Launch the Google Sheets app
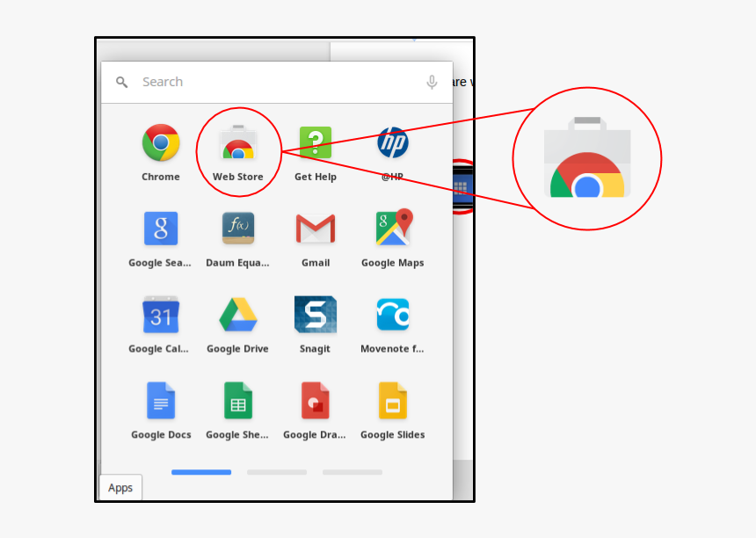756x538 pixels. [238, 400]
